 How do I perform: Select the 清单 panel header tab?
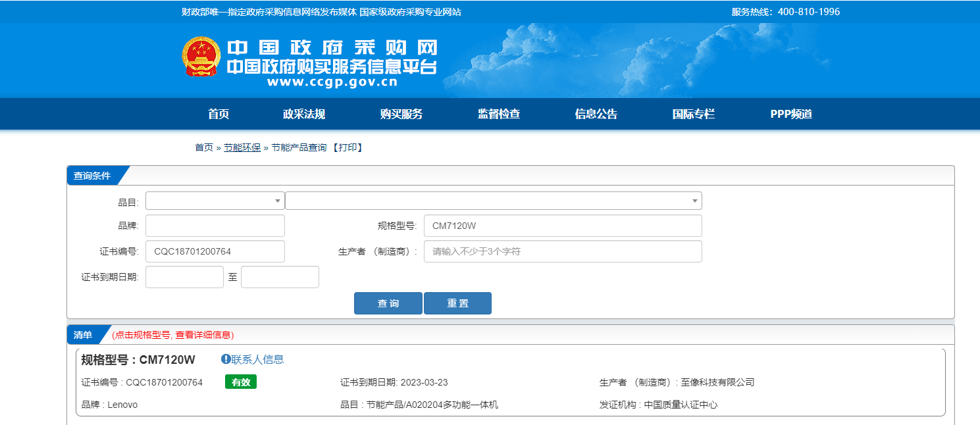coord(84,335)
